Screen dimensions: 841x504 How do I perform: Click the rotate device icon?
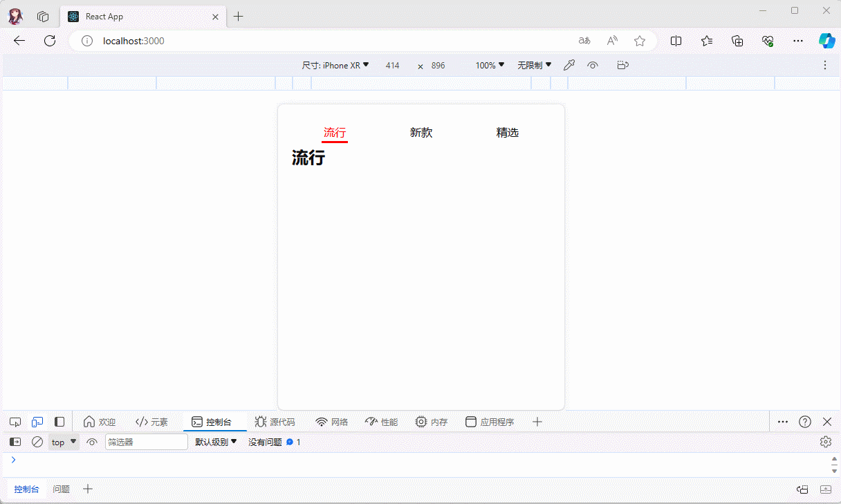coord(622,65)
